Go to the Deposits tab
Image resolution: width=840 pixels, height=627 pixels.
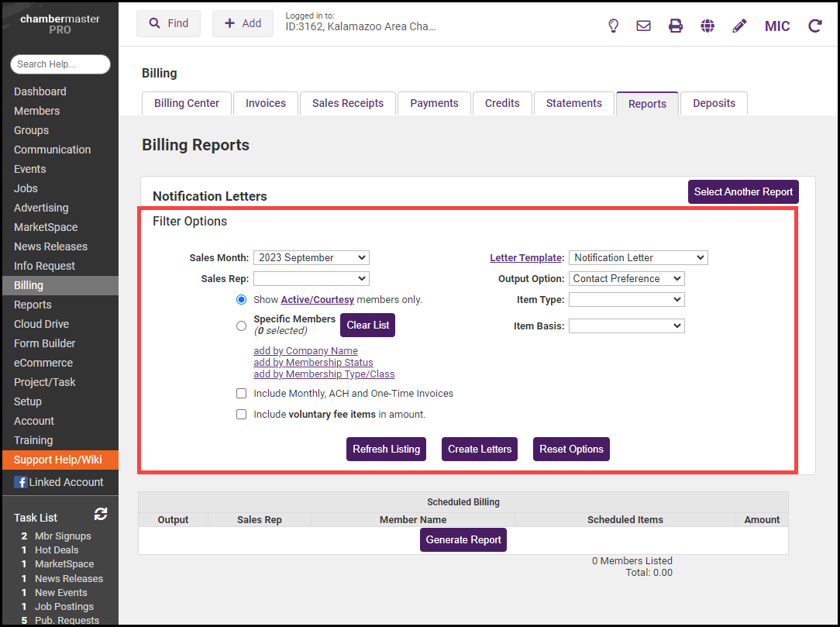coord(714,103)
